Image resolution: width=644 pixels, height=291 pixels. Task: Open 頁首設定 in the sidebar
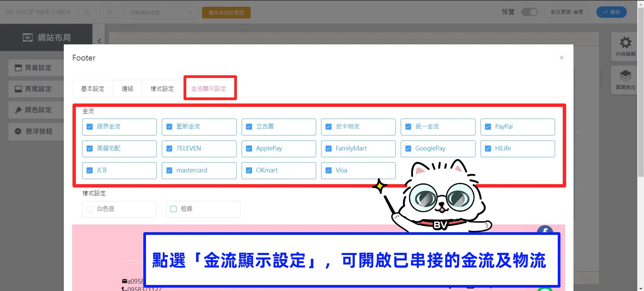coord(36,68)
